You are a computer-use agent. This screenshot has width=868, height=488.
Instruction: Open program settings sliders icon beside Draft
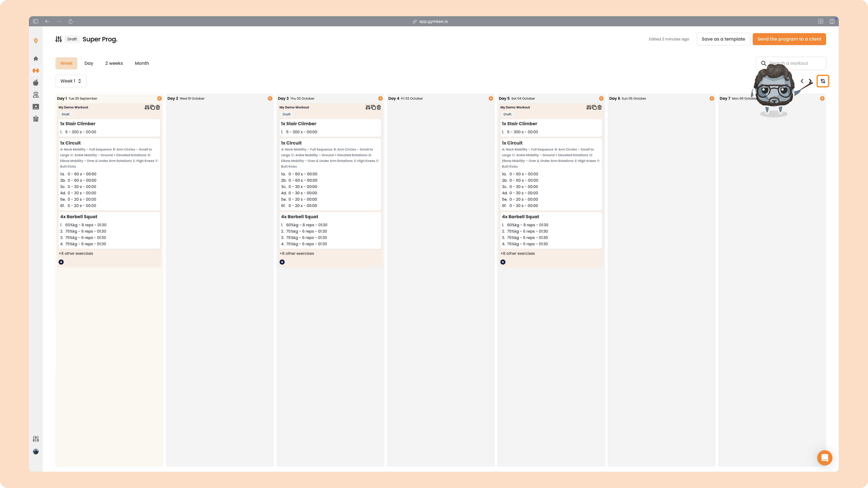(x=59, y=39)
